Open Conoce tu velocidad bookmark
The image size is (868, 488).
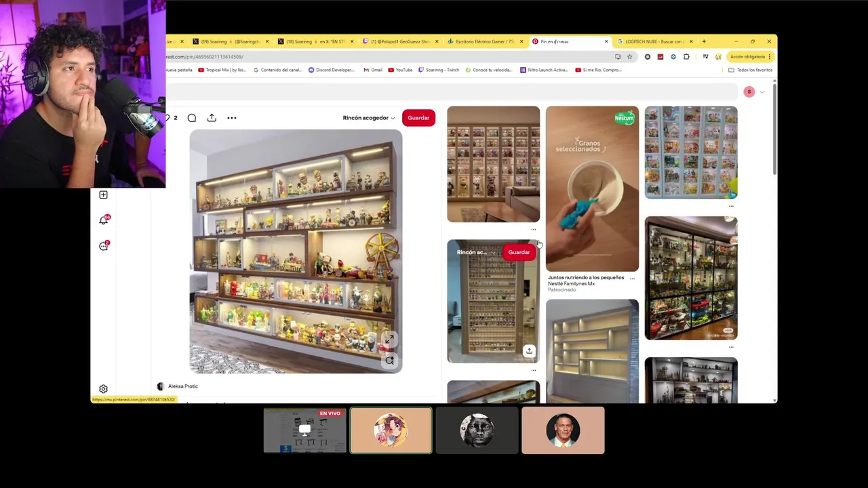(x=489, y=70)
